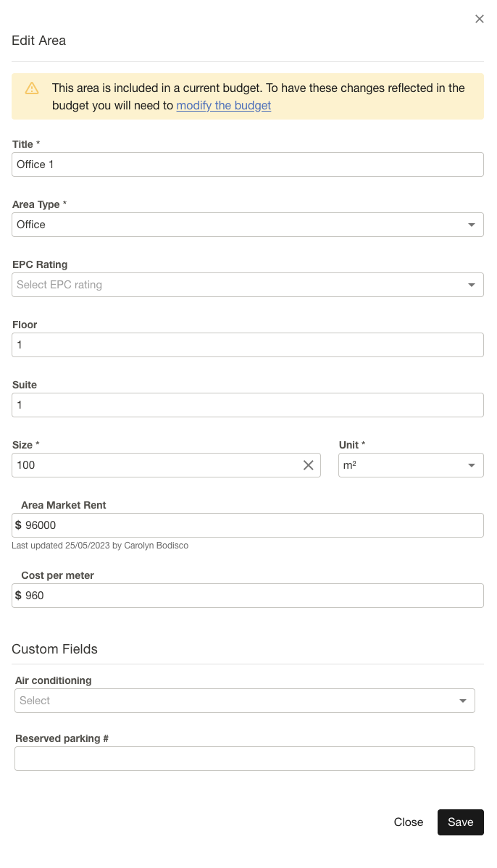Click the dollar sign in Area Market Rent field
The image size is (497, 868).
[x=18, y=525]
